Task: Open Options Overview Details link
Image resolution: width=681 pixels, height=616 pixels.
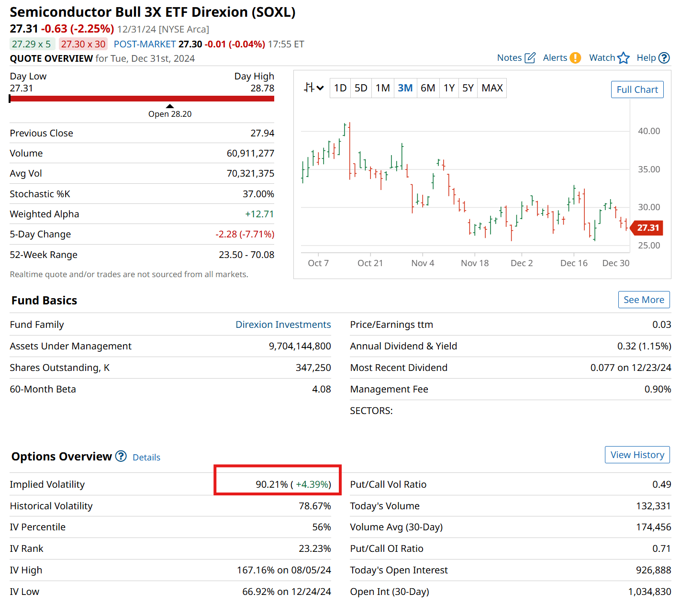Action: tap(146, 457)
